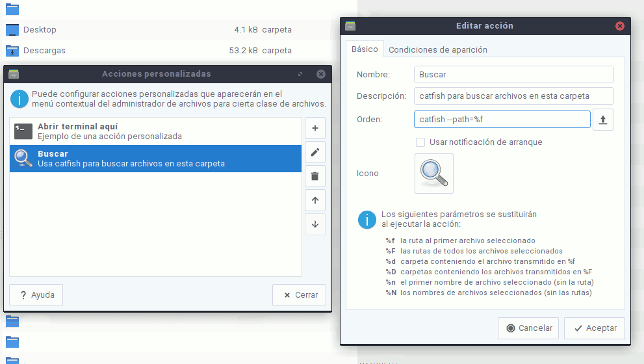
Task: Switch to Condiciones de aparición tab
Action: pyautogui.click(x=437, y=50)
